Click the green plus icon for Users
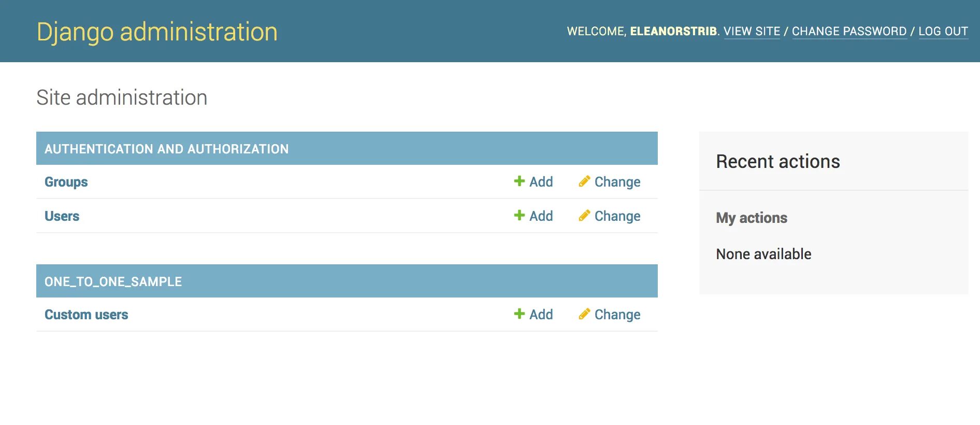Screen dimensions: 980x425 (x=519, y=215)
